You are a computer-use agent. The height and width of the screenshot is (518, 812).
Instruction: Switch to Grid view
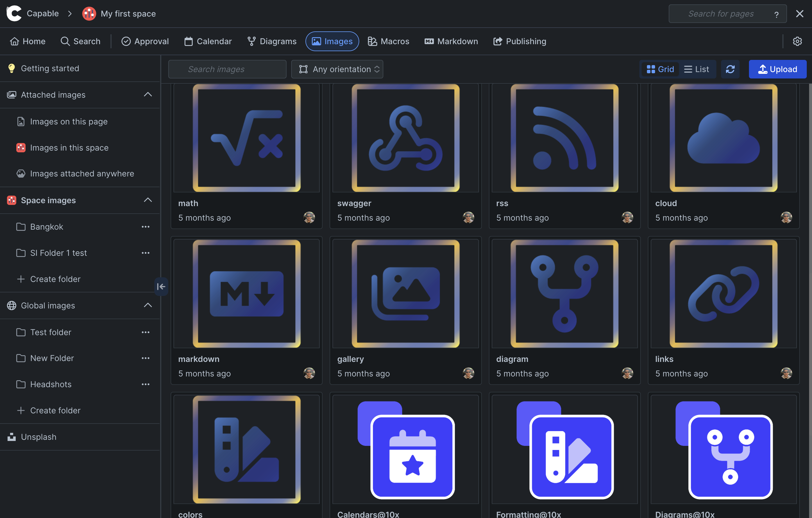pyautogui.click(x=660, y=69)
